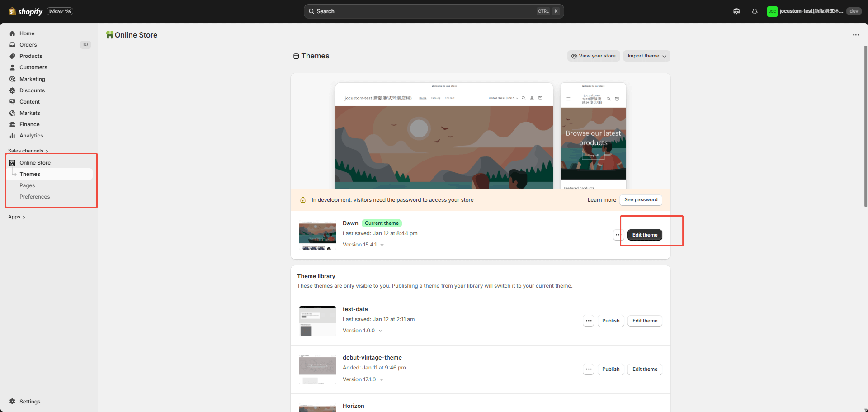Click Edit theme for Dawn
Image resolution: width=868 pixels, height=412 pixels.
point(645,235)
